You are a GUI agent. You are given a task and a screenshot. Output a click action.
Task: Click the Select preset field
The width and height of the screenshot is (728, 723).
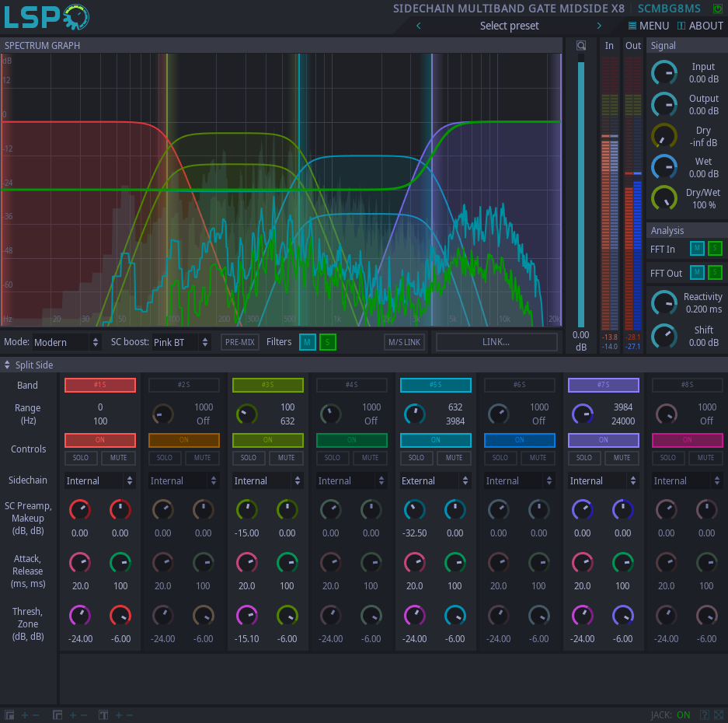point(509,26)
